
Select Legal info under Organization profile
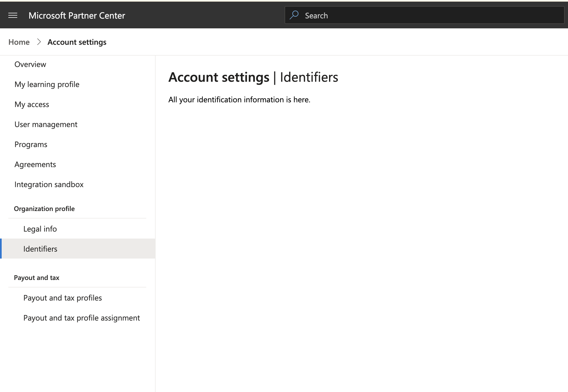(x=40, y=229)
